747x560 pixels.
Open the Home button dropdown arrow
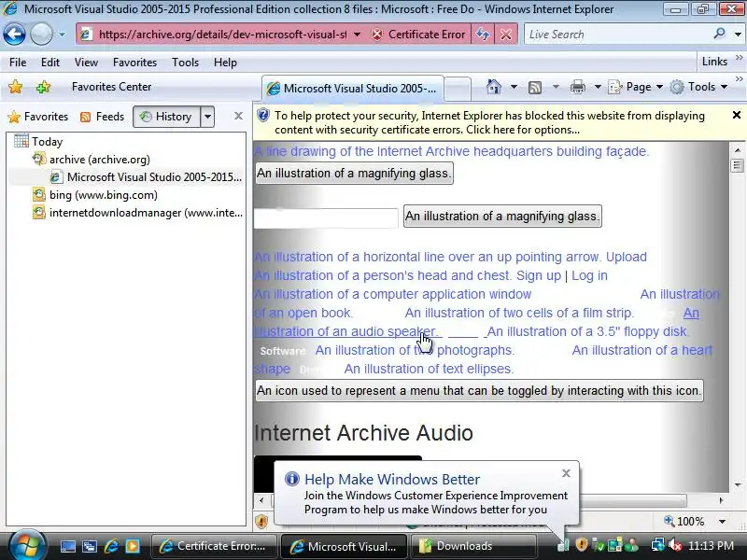tap(514, 87)
